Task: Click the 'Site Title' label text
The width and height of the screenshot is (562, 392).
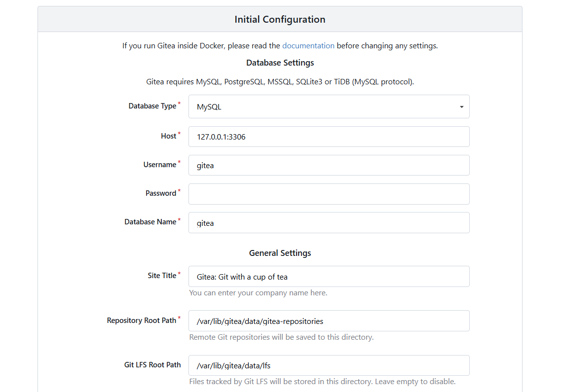Action: click(161, 276)
